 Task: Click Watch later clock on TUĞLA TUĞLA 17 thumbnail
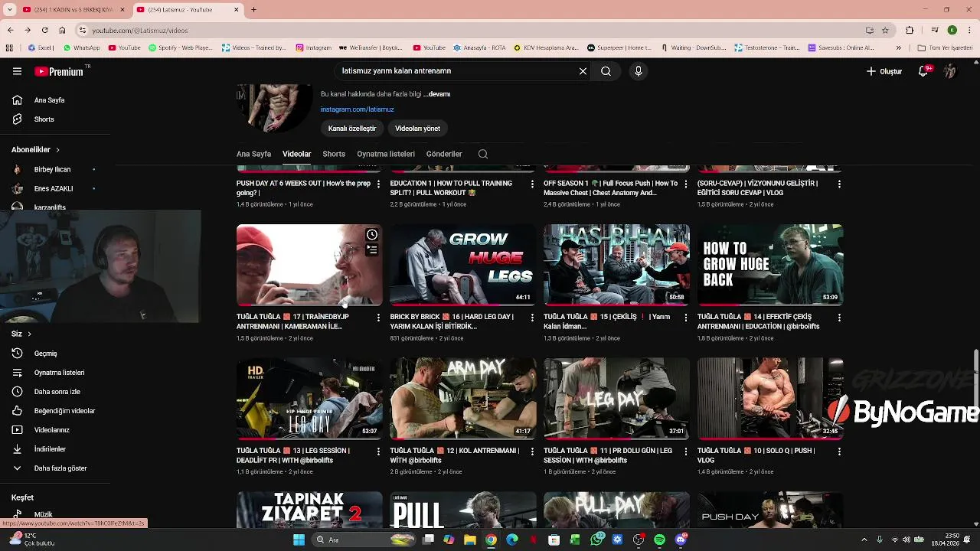371,235
